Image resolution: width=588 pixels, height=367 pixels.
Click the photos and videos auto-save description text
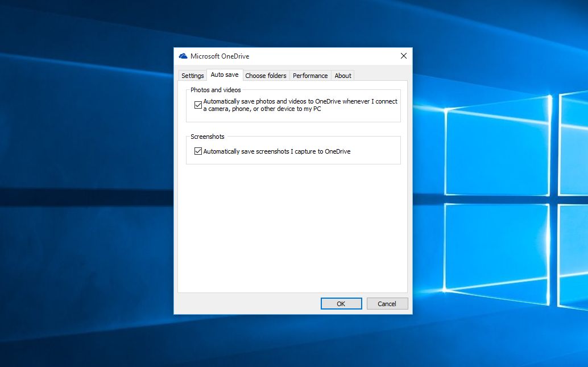(x=300, y=105)
